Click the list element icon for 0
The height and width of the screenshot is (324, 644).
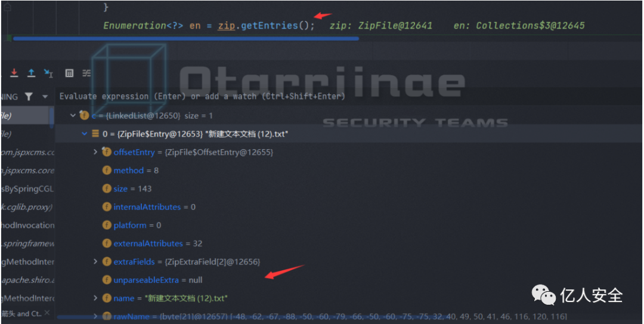(95, 134)
